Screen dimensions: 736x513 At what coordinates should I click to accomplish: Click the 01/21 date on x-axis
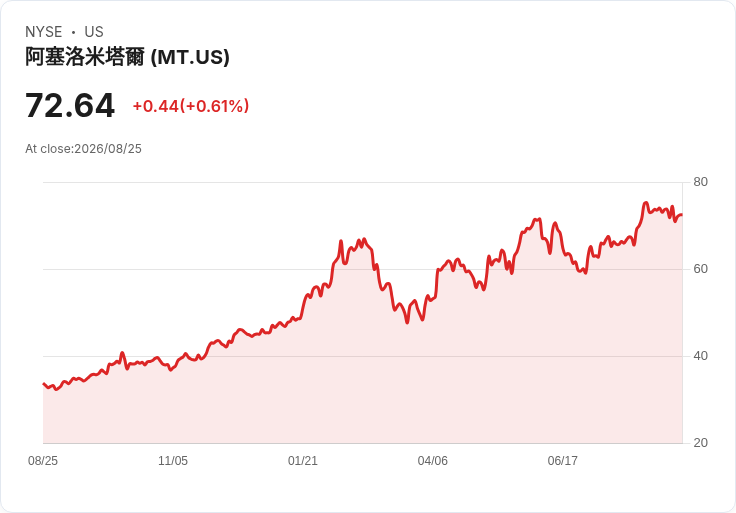303,461
